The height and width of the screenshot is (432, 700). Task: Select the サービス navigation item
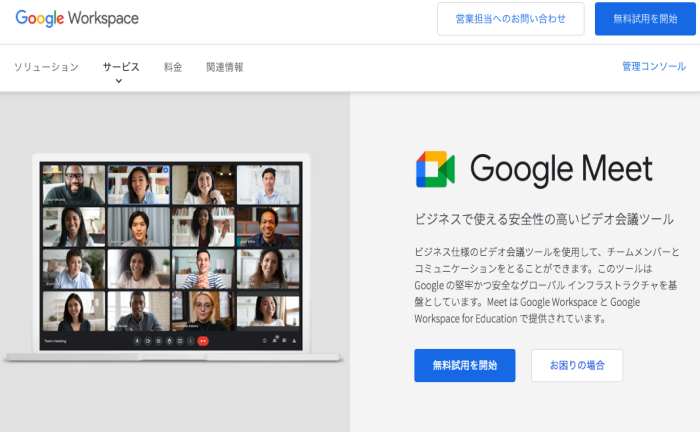click(x=121, y=67)
